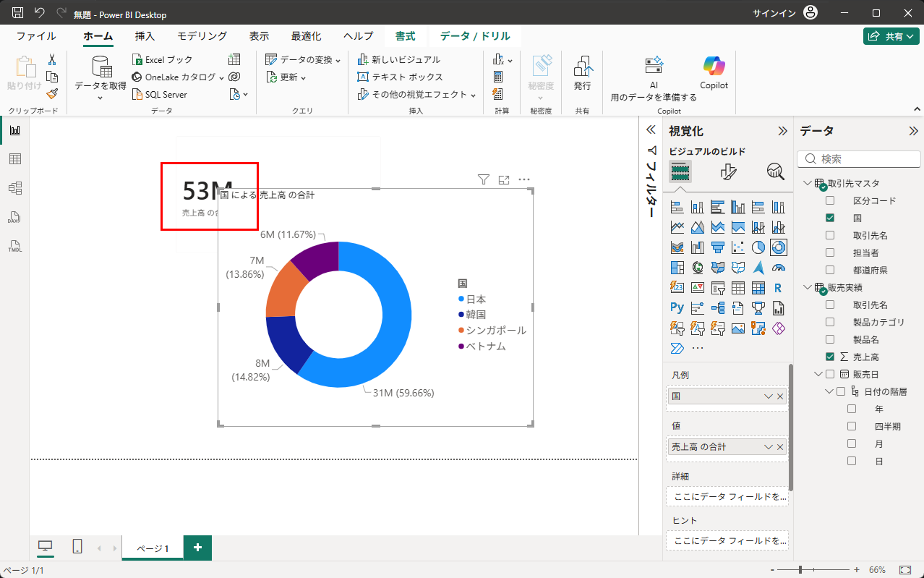Check the 四半期 date hierarchy checkbox

[852, 426]
